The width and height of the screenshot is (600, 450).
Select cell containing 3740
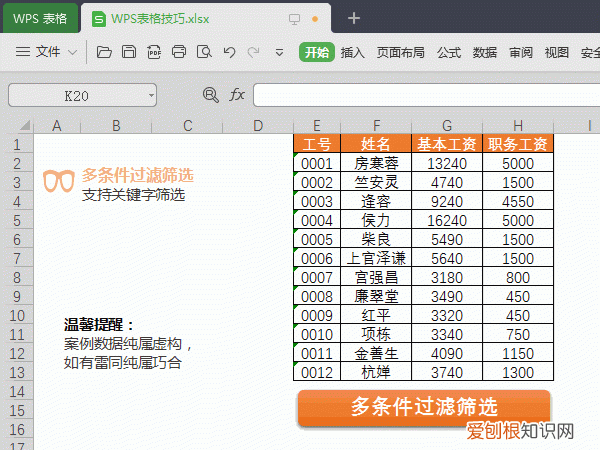(x=447, y=372)
